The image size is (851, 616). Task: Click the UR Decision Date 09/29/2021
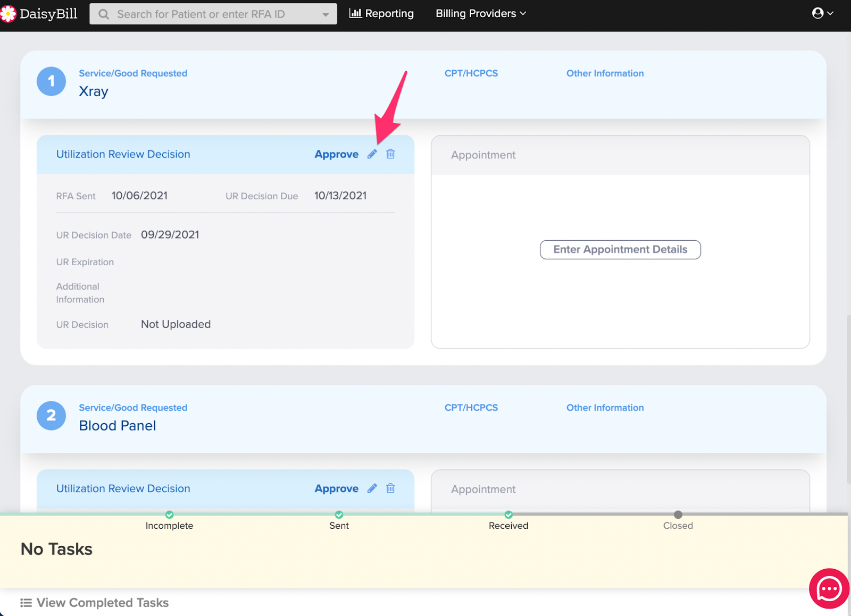(170, 235)
